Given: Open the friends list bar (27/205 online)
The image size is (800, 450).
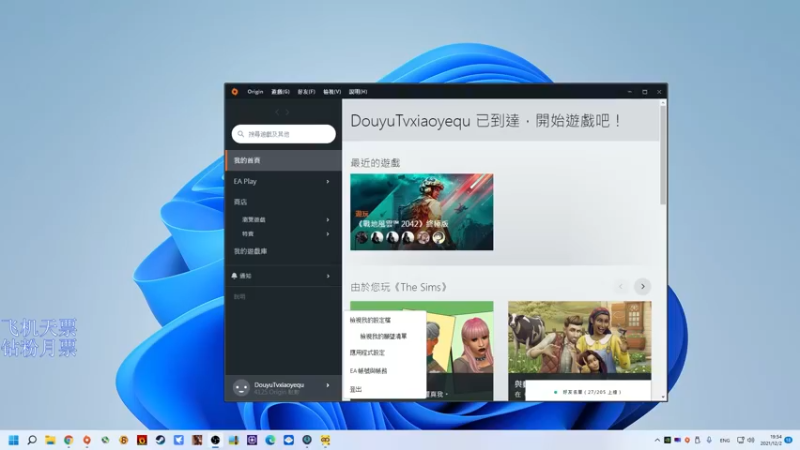Looking at the screenshot, I should click(x=588, y=392).
